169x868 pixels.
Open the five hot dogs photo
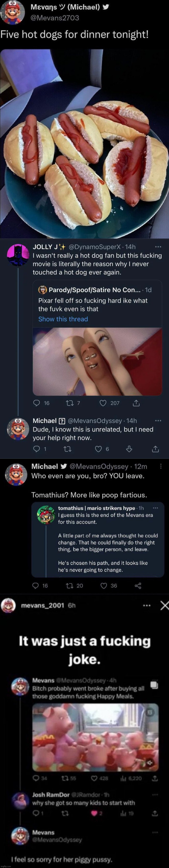[84, 143]
